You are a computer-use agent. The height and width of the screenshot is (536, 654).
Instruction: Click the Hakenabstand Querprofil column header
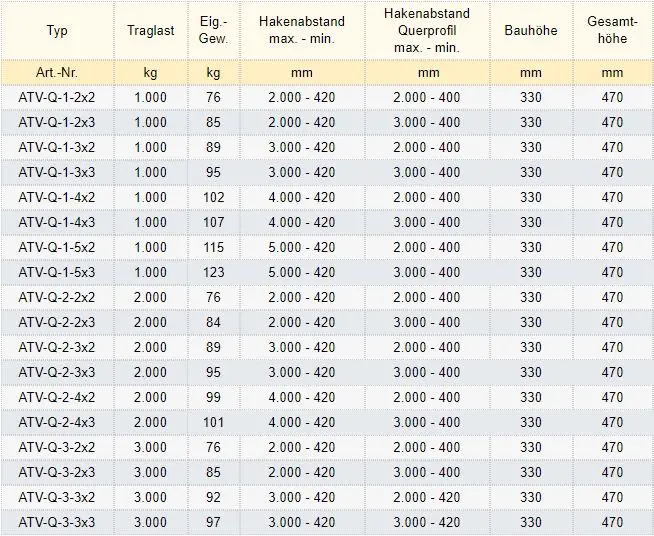(427, 31)
